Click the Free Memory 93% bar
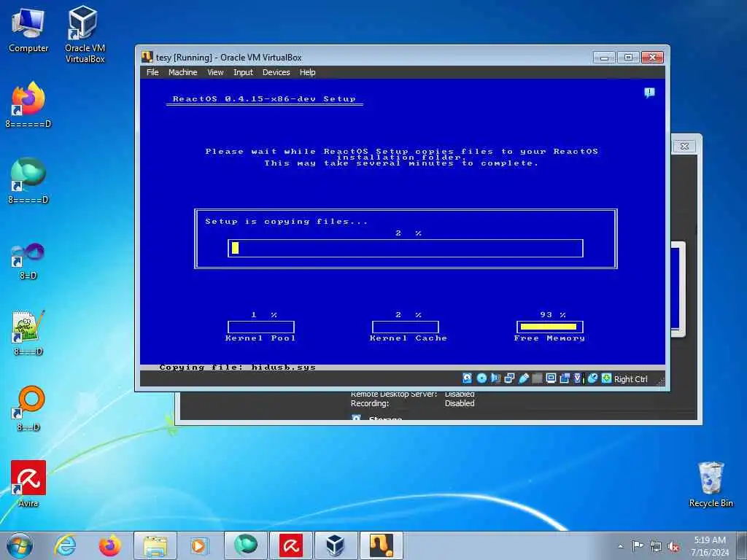The height and width of the screenshot is (560, 747). pyautogui.click(x=550, y=327)
